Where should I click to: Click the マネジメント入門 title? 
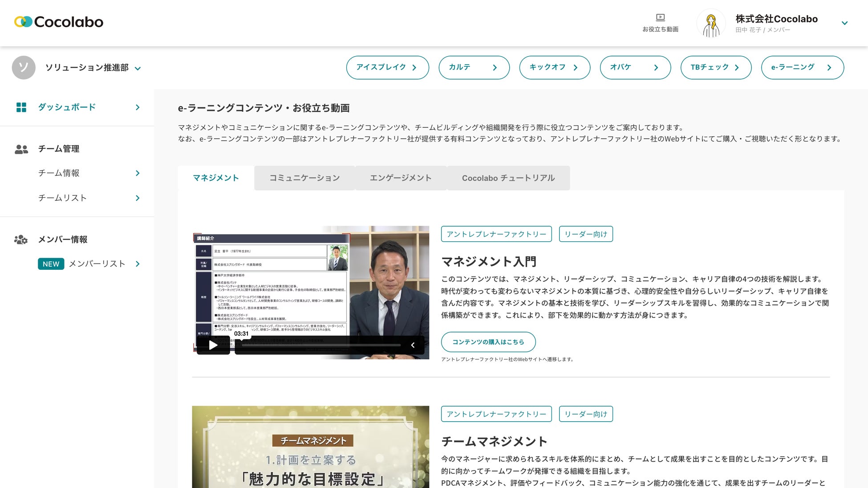(489, 261)
